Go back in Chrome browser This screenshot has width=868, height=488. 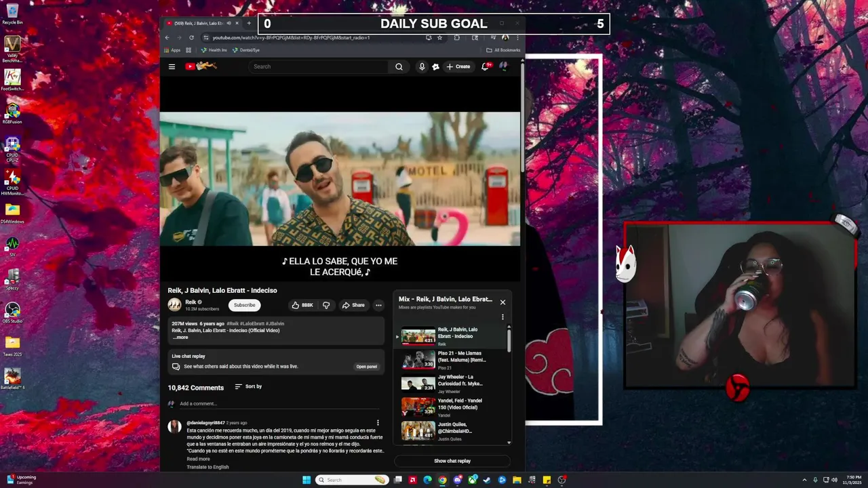pyautogui.click(x=167, y=38)
